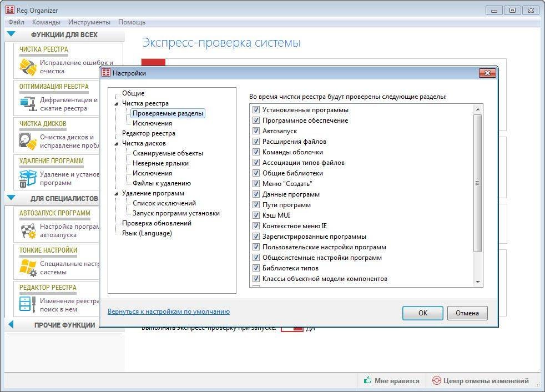Image resolution: width=545 pixels, height=392 pixels.
Task: Toggle express-check at startup ДА switch
Action: pyautogui.click(x=292, y=328)
